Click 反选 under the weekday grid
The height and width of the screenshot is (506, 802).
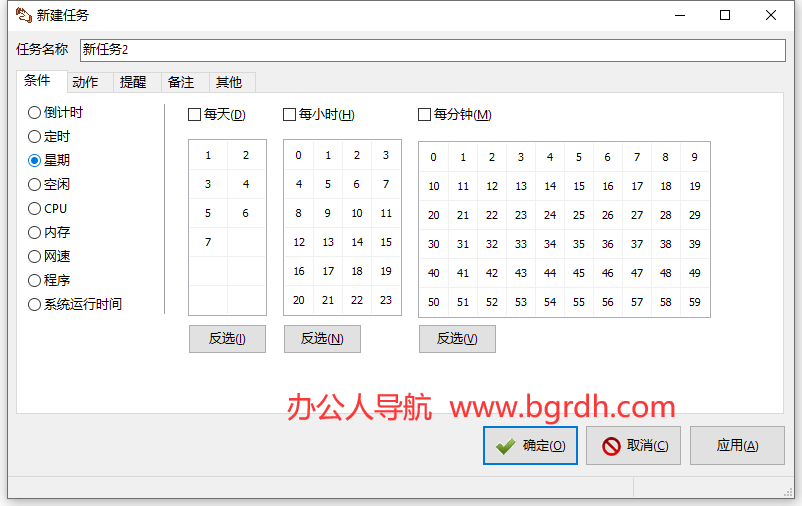(x=227, y=339)
